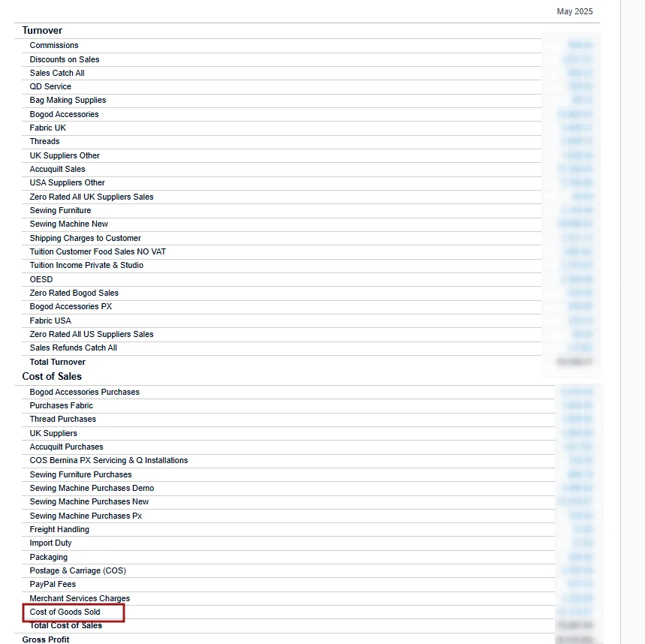
Task: Click the PayPal Fees line
Action: (x=53, y=585)
